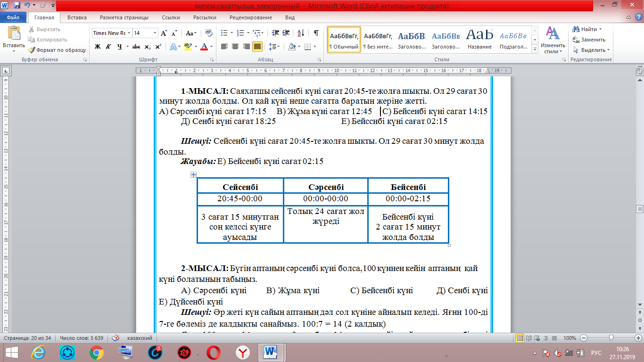The height and width of the screenshot is (362, 644).
Task: Switch to the Рецензирование tab
Action: click(x=251, y=17)
